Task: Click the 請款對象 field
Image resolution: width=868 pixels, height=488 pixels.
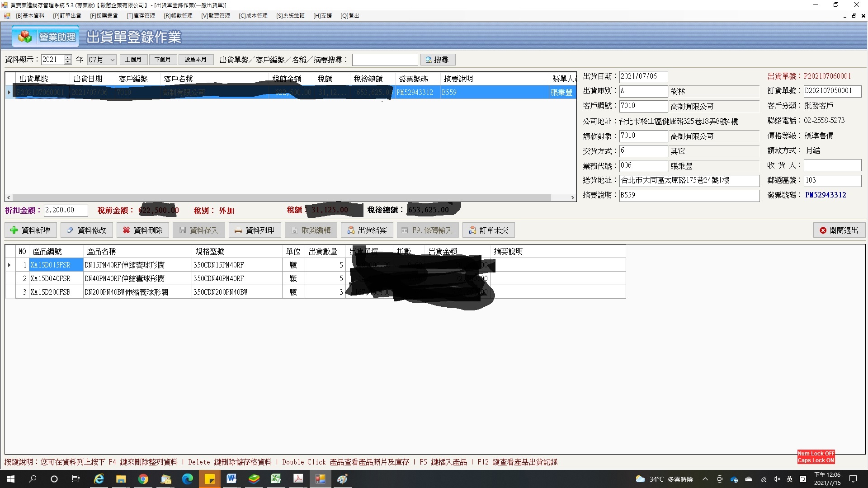Action: 643,136
